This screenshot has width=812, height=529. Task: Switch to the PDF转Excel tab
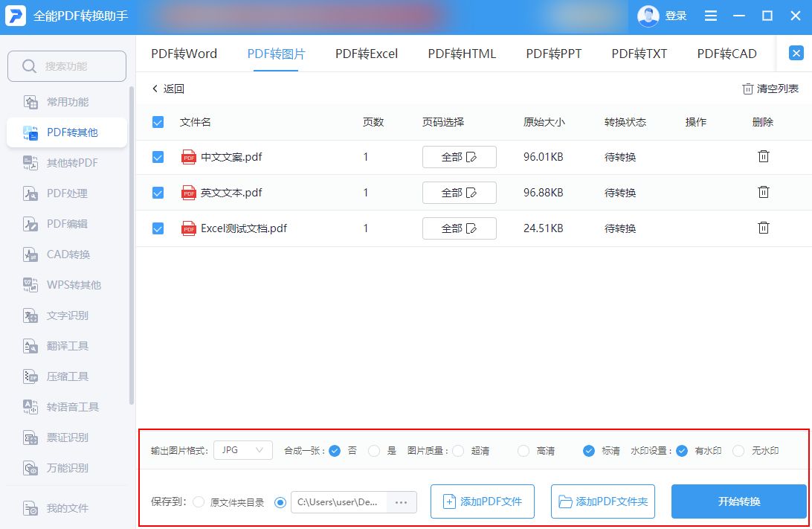pos(367,54)
